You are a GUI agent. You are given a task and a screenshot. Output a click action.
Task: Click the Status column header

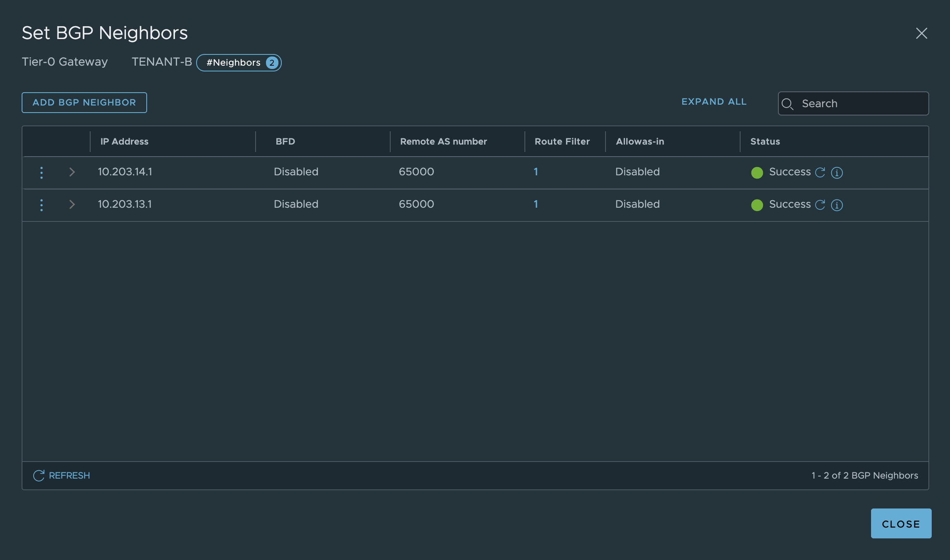[x=765, y=142]
